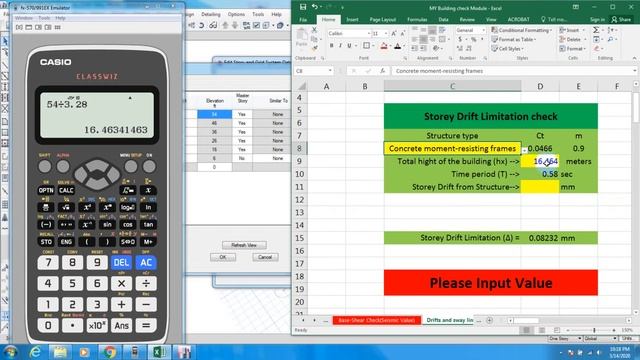640x360 pixels.
Task: Click the Cut scissors icon in Clipboard group
Action: [x=314, y=30]
